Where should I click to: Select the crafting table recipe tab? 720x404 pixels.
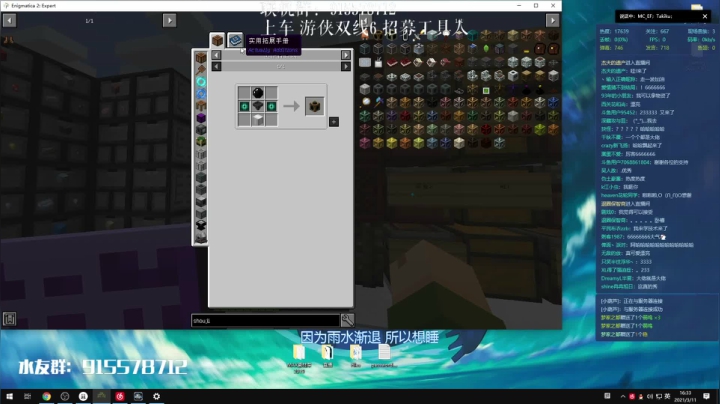(217, 40)
